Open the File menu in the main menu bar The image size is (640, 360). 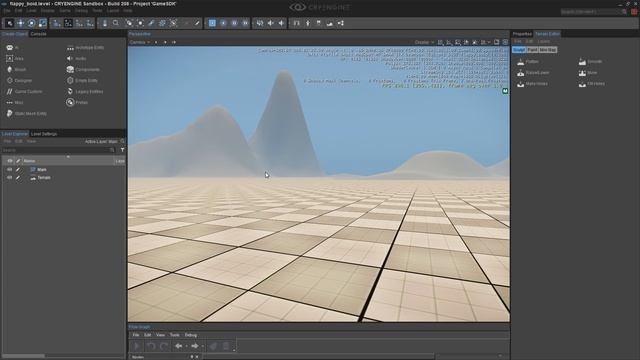(7, 11)
